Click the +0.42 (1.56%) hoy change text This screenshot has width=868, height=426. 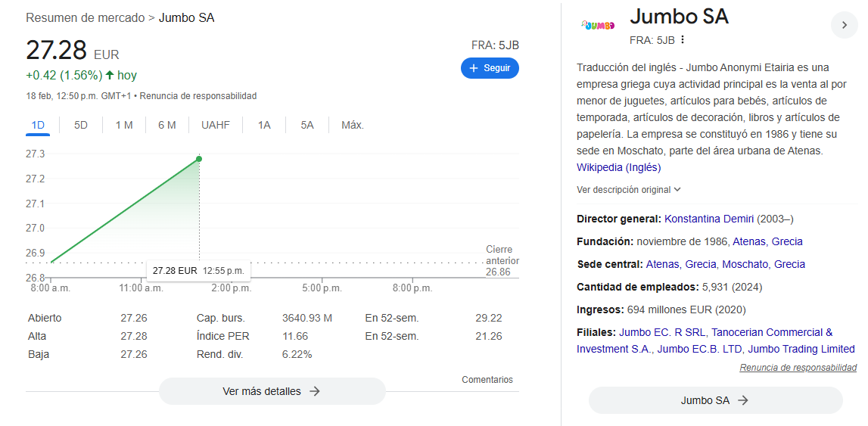tap(82, 75)
